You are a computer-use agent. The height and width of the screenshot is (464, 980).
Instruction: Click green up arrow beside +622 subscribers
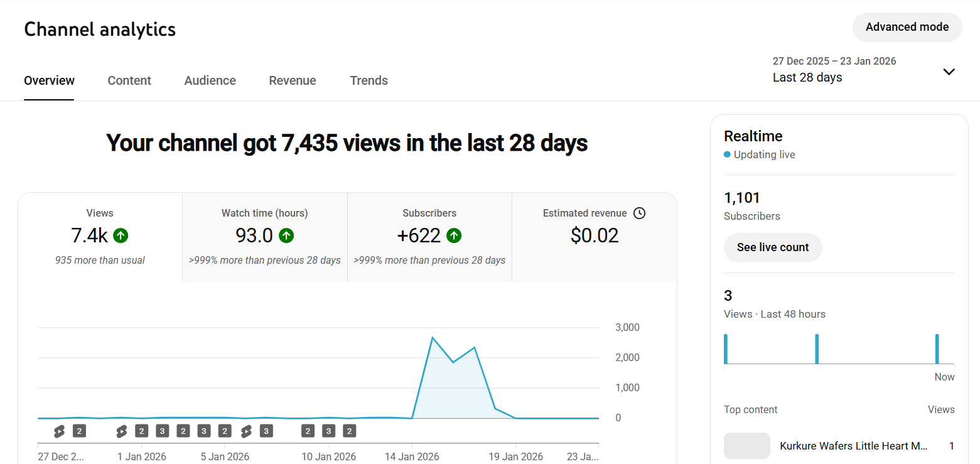[454, 235]
